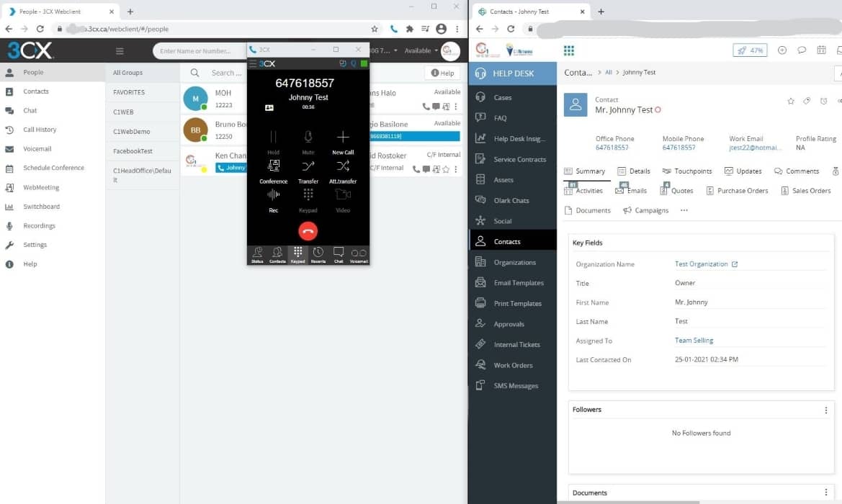This screenshot has width=842, height=504.
Task: Open the softphone Recents tab
Action: tap(318, 255)
